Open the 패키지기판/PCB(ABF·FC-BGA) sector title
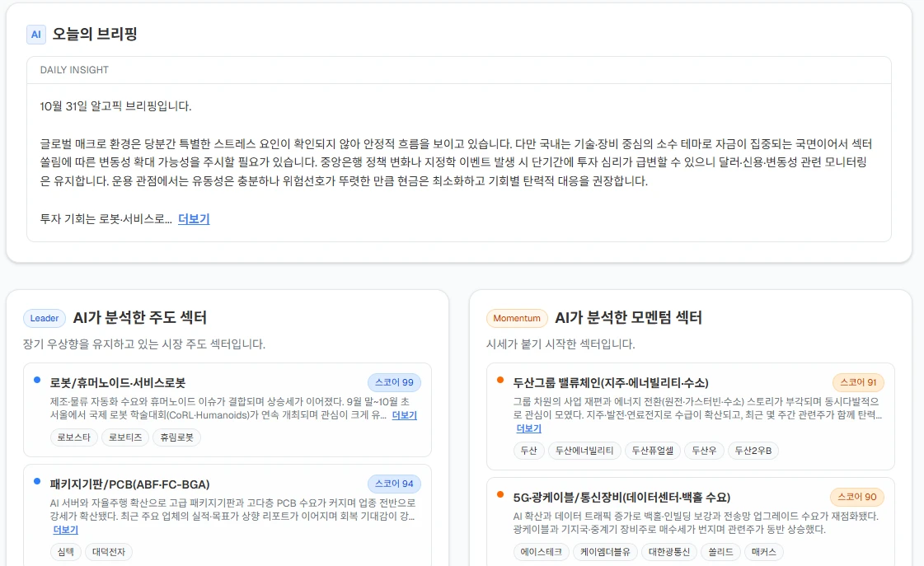The width and height of the screenshot is (924, 566). point(129,484)
